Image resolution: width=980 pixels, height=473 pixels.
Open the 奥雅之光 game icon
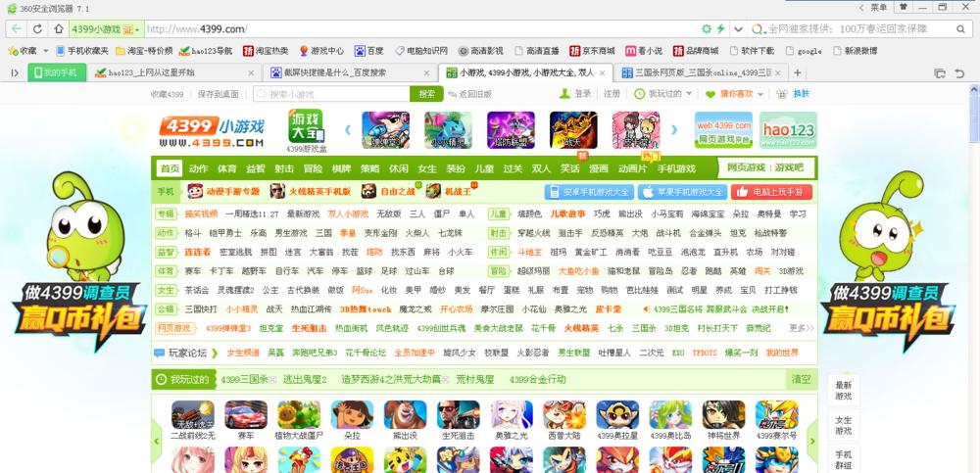(512, 415)
